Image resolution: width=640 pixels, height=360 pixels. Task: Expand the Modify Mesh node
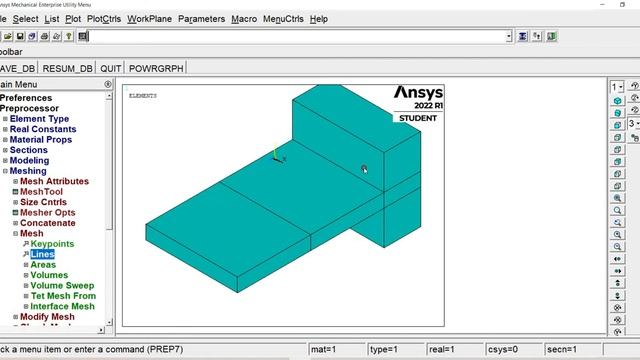click(x=16, y=317)
